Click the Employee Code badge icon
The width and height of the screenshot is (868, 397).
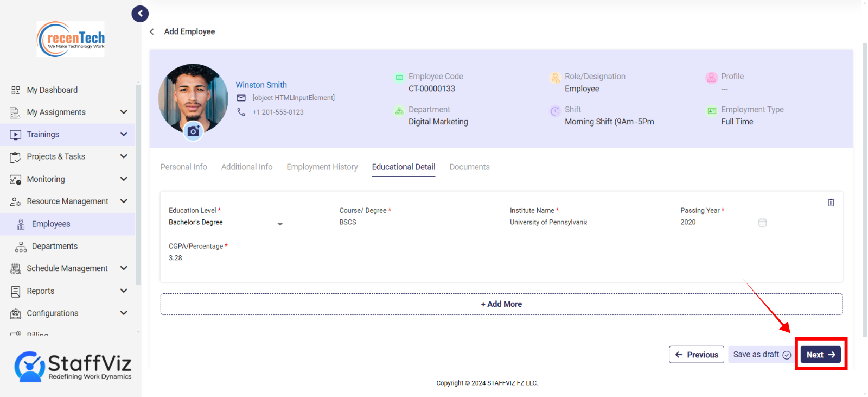tap(399, 78)
